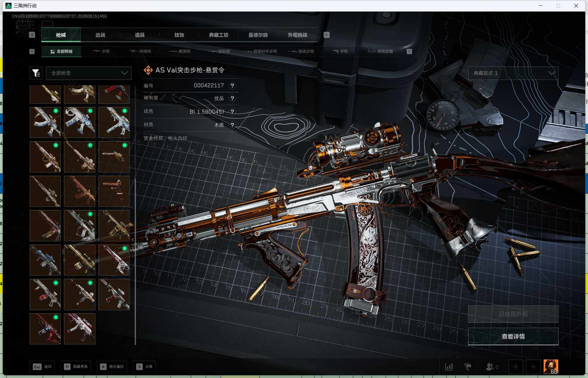Image resolution: width=588 pixels, height=378 pixels.
Task: Filter by 手枪 category
Action: [x=340, y=52]
